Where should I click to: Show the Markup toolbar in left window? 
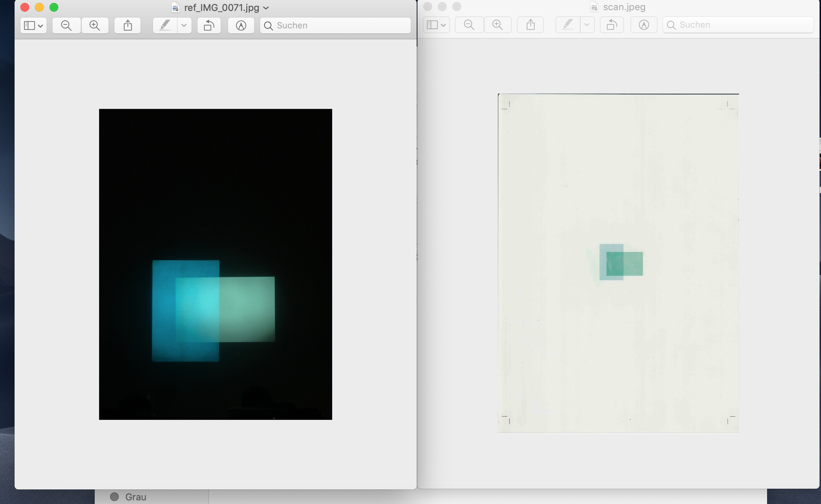click(241, 25)
